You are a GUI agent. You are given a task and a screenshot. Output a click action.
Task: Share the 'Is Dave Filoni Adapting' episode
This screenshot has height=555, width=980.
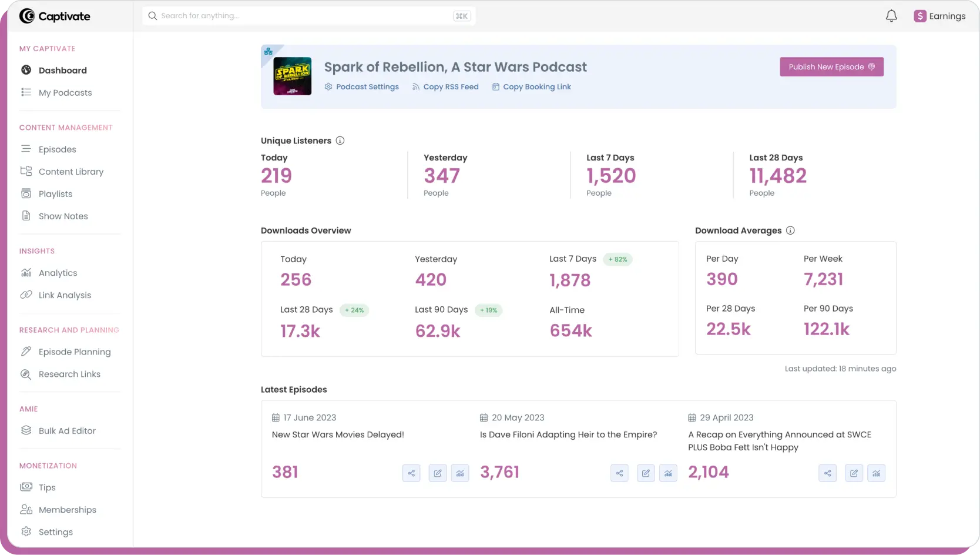(x=619, y=473)
